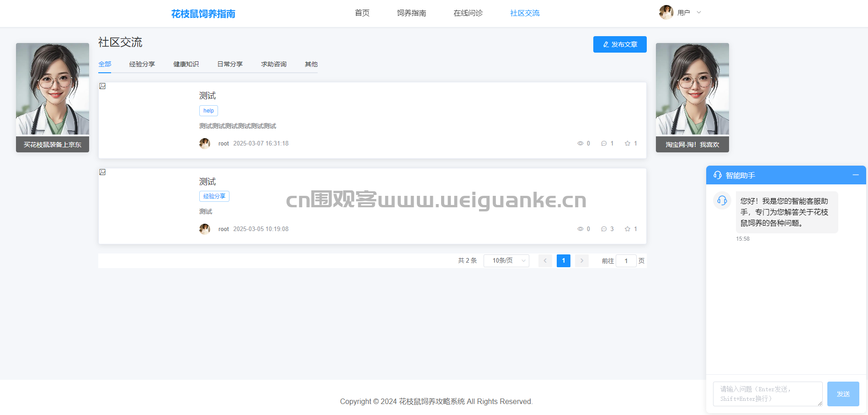
Task: Click the assistant avatar beside greeting message
Action: click(722, 200)
